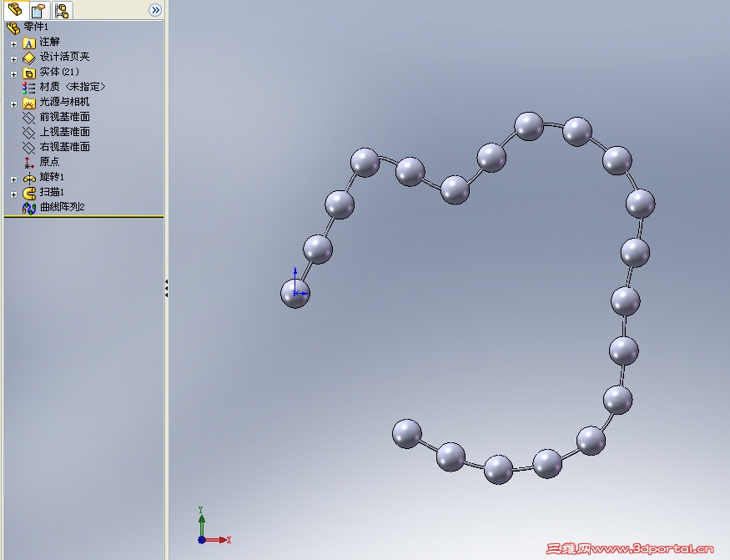Viewport: 730px width, 560px height.
Task: Click the 原点 origin icon
Action: pos(29,163)
